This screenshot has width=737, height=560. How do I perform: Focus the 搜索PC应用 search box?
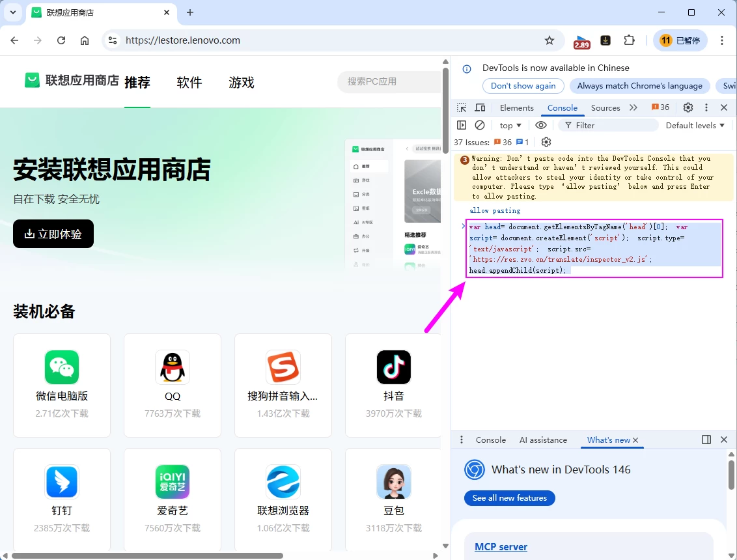click(x=389, y=81)
